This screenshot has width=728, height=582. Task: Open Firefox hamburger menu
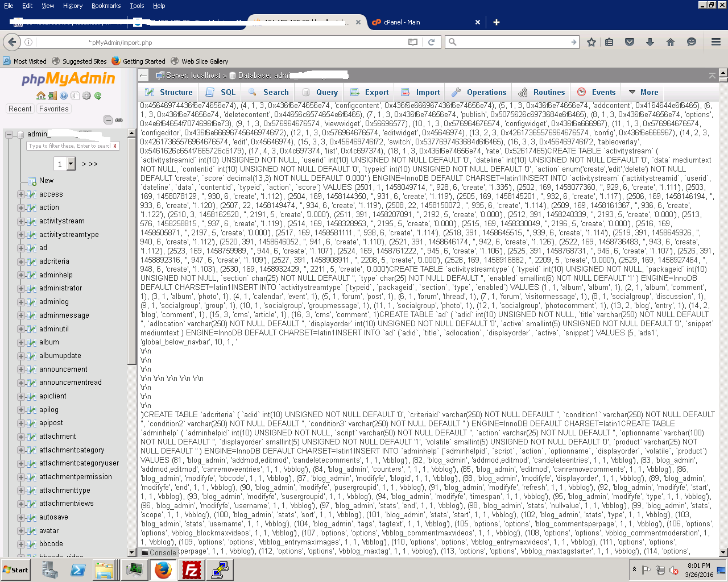pyautogui.click(x=716, y=42)
